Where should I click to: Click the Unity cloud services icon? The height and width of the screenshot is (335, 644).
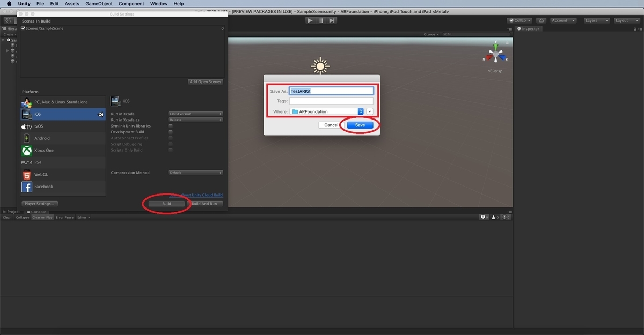541,20
